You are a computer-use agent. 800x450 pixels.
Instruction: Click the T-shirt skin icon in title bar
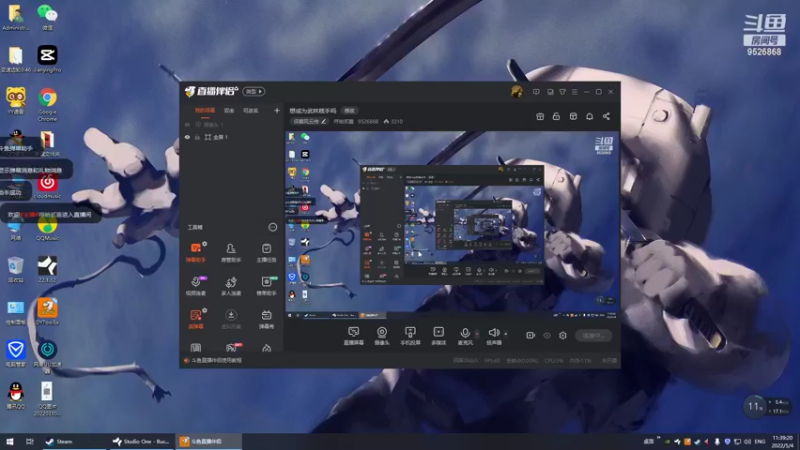coord(562,92)
